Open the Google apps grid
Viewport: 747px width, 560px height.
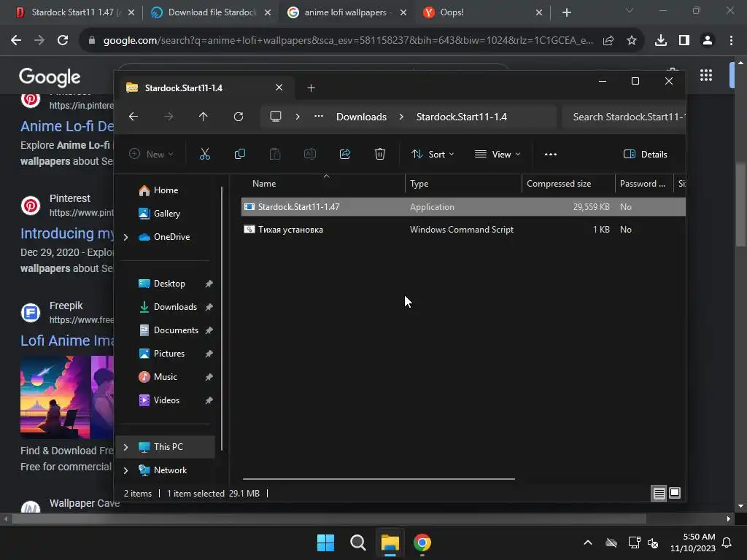pos(706,75)
